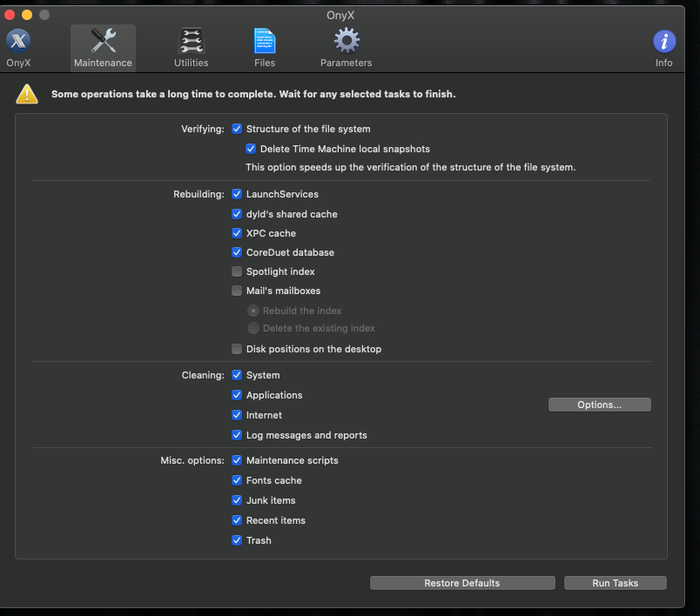This screenshot has height=616, width=700.
Task: Open the Parameters gear icon
Action: (346, 48)
